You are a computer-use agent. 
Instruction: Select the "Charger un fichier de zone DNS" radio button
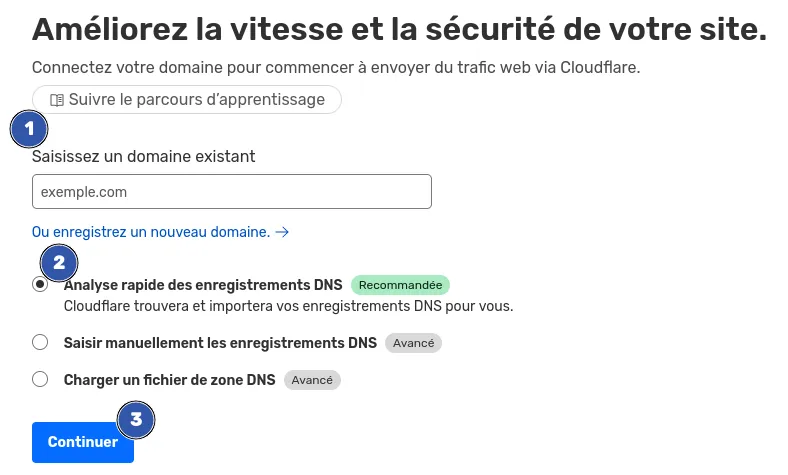tap(40, 380)
